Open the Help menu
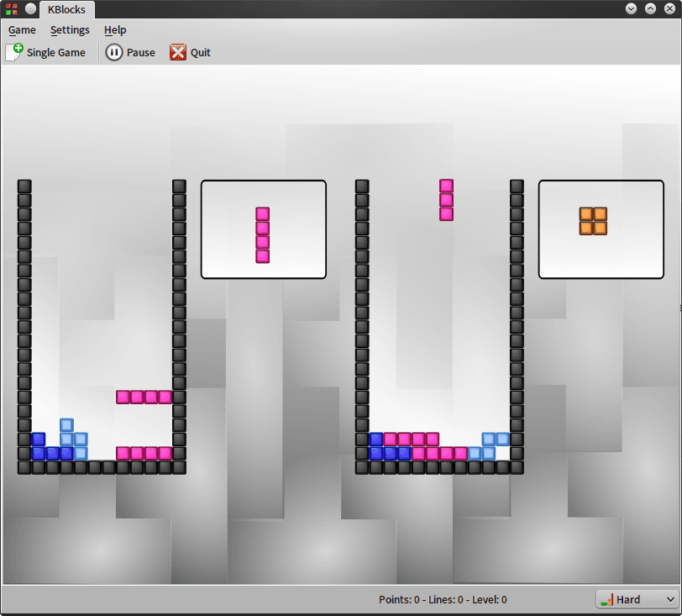 coord(115,30)
